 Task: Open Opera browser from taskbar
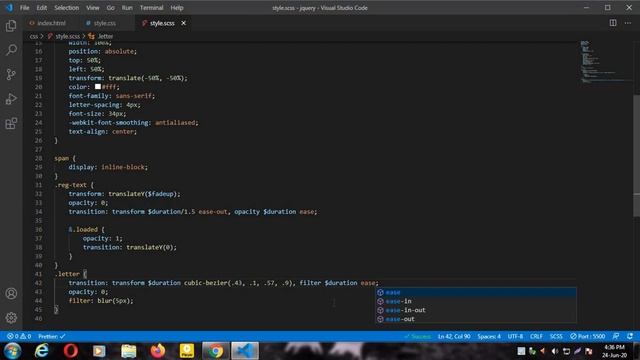pos(70,351)
